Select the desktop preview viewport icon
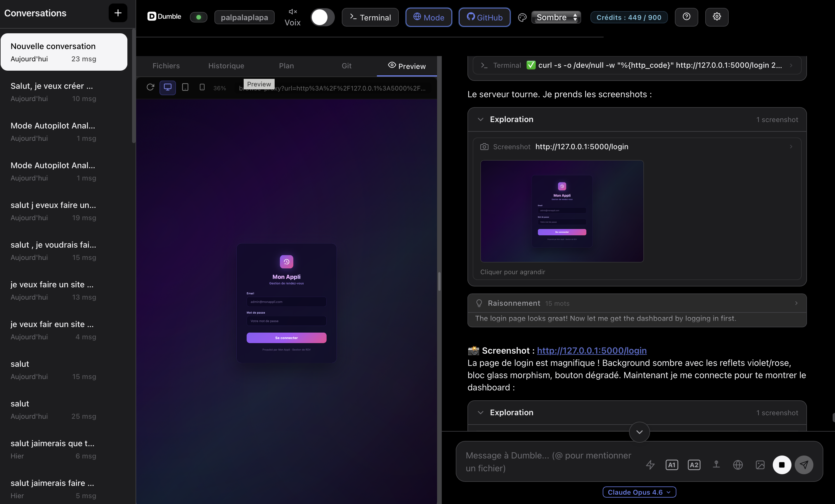Image resolution: width=835 pixels, height=504 pixels. point(167,88)
